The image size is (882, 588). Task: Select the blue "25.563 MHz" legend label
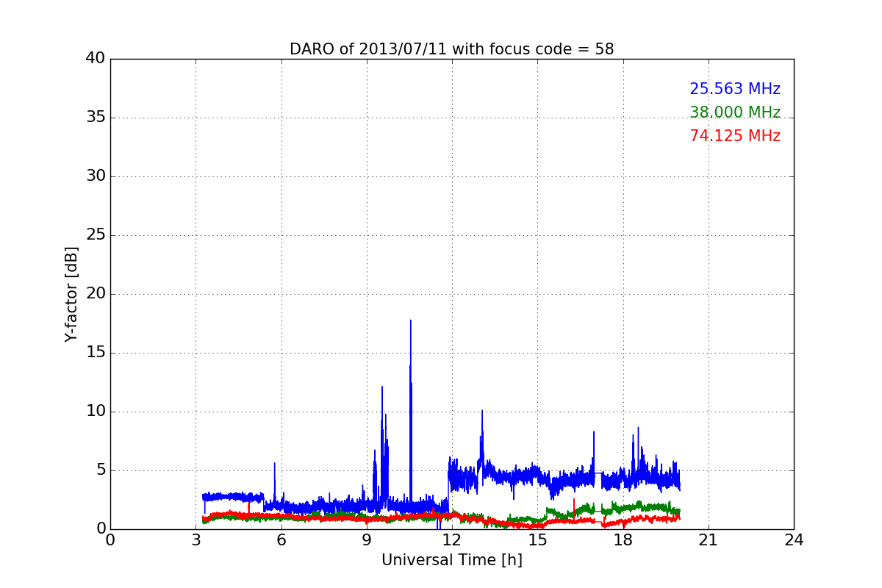(735, 89)
